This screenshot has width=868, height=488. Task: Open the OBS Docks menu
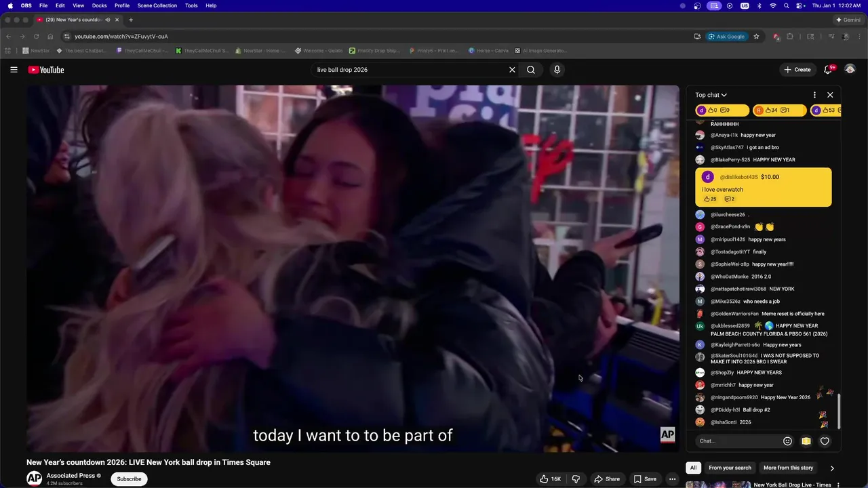pyautogui.click(x=99, y=5)
